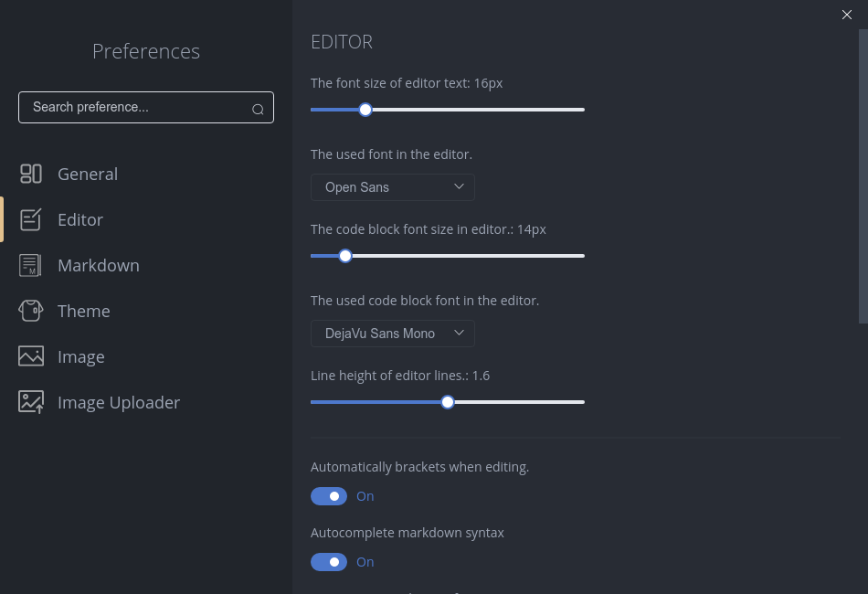Click the line height slider handle
Screen dimensions: 868x594
click(448, 402)
